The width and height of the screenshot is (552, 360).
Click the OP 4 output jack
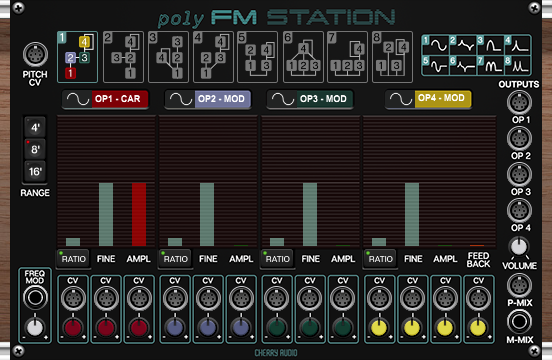pos(519,210)
